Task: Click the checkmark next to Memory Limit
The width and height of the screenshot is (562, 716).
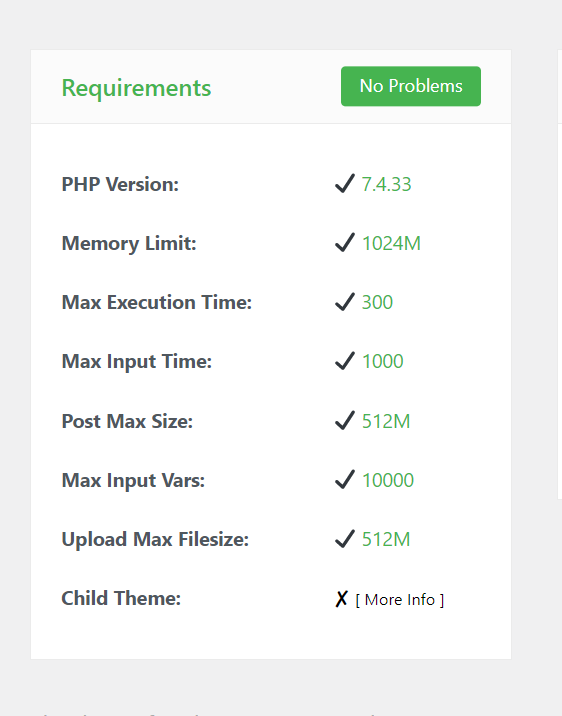Action: tap(345, 242)
